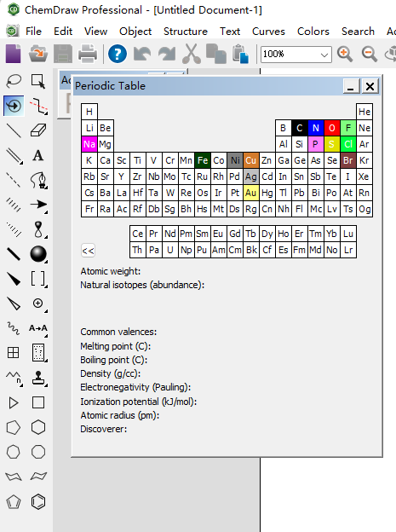The height and width of the screenshot is (532, 396).
Task: Open the Edit menu
Action: click(x=63, y=32)
